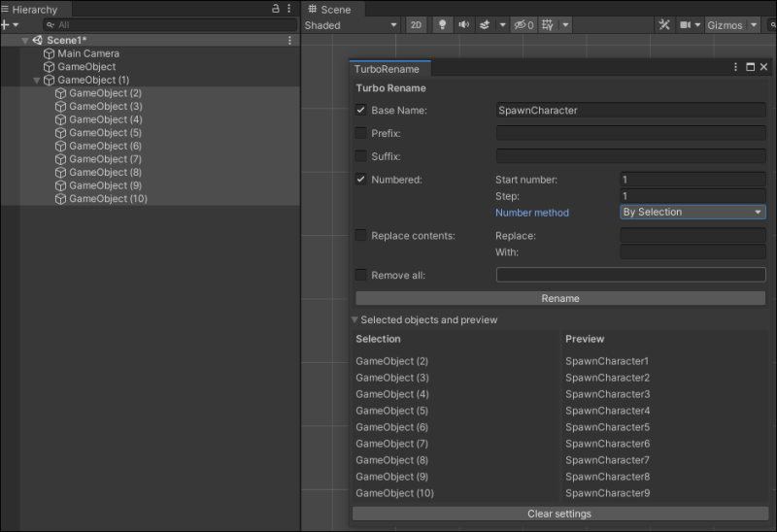Click the Start number field
This screenshot has height=532, width=777.
(x=693, y=180)
